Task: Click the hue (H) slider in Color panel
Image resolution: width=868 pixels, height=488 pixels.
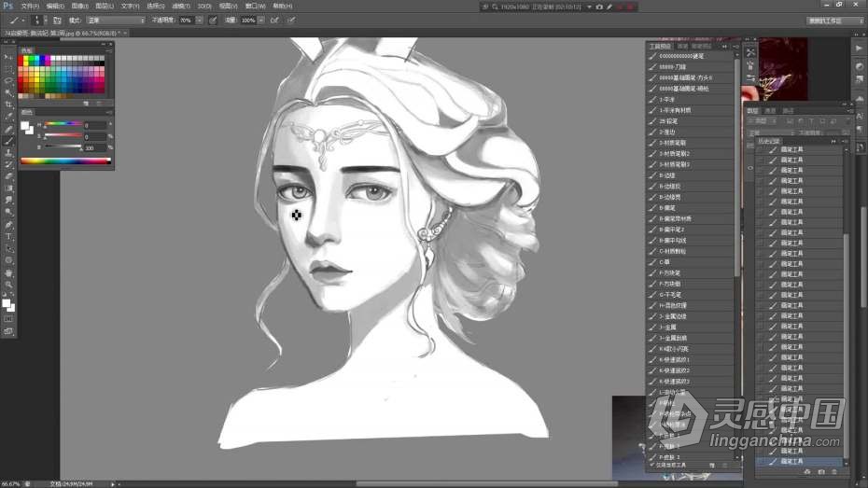Action: pyautogui.click(x=63, y=124)
